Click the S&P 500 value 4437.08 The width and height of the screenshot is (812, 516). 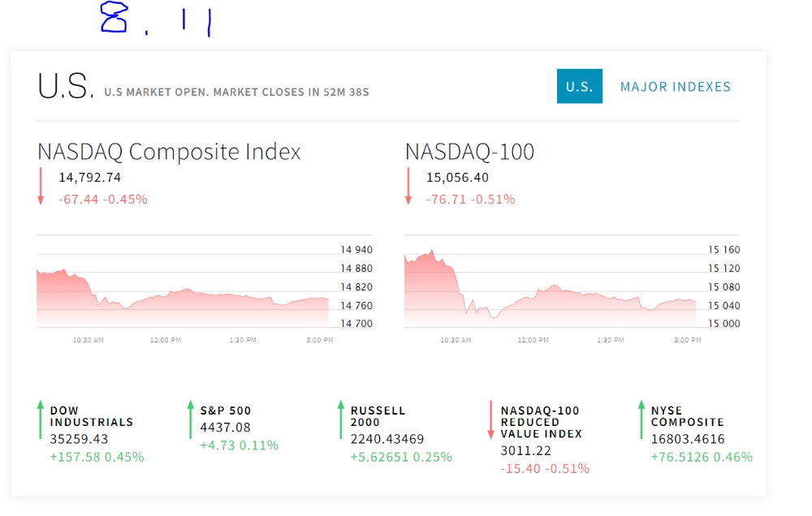point(225,428)
